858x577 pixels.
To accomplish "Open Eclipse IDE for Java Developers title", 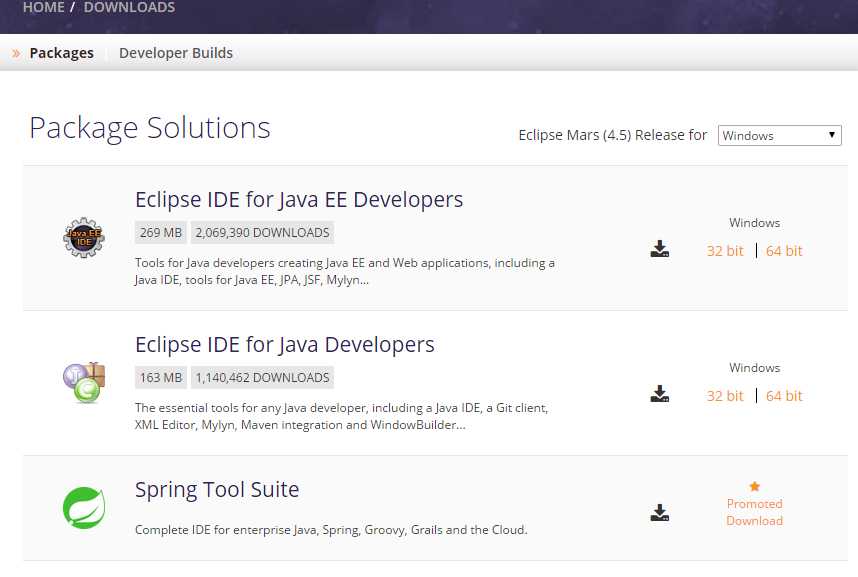I will 285,345.
